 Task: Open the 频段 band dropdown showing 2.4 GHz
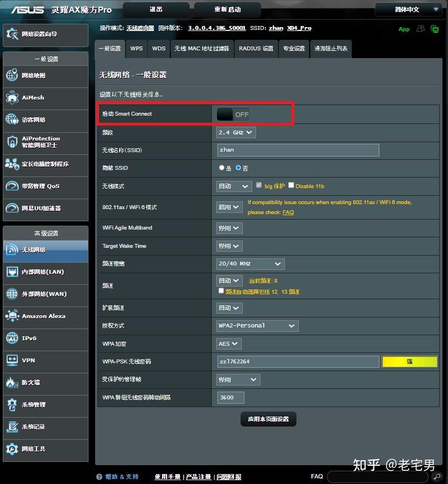pos(236,132)
